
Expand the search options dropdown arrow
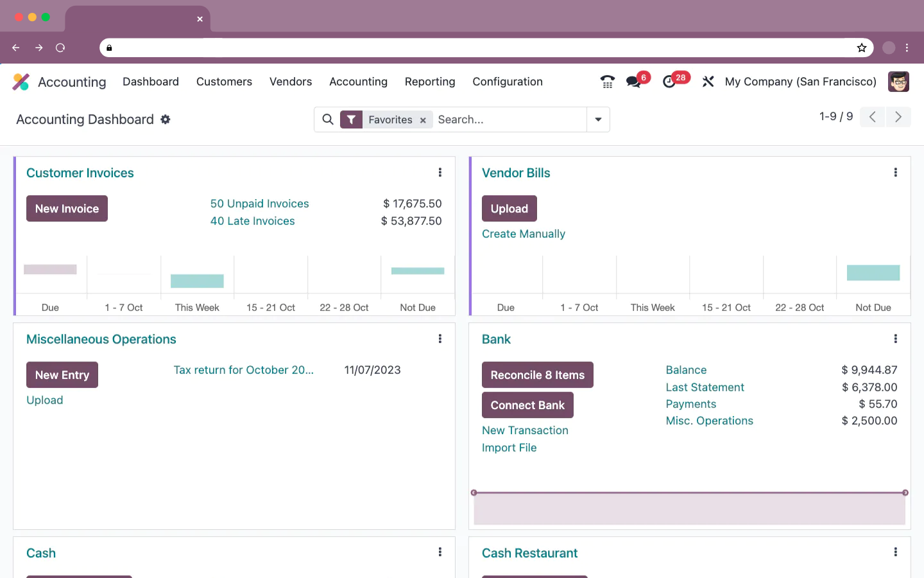click(598, 119)
